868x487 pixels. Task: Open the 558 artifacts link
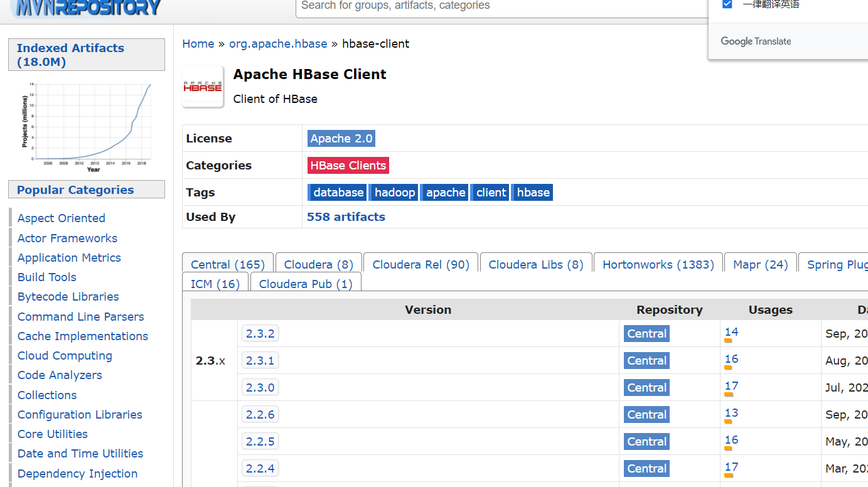point(346,217)
